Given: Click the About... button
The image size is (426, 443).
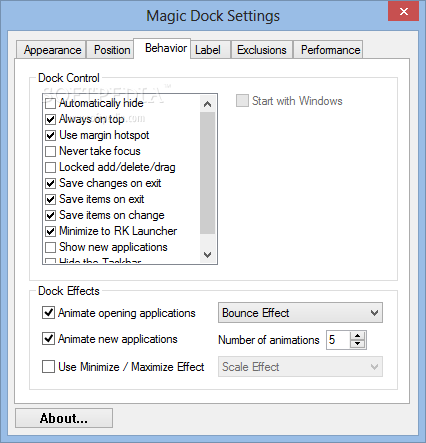Looking at the screenshot, I should tap(64, 418).
